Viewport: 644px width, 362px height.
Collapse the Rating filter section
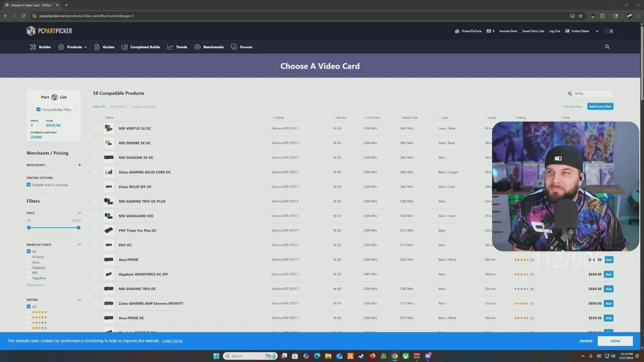(x=79, y=300)
